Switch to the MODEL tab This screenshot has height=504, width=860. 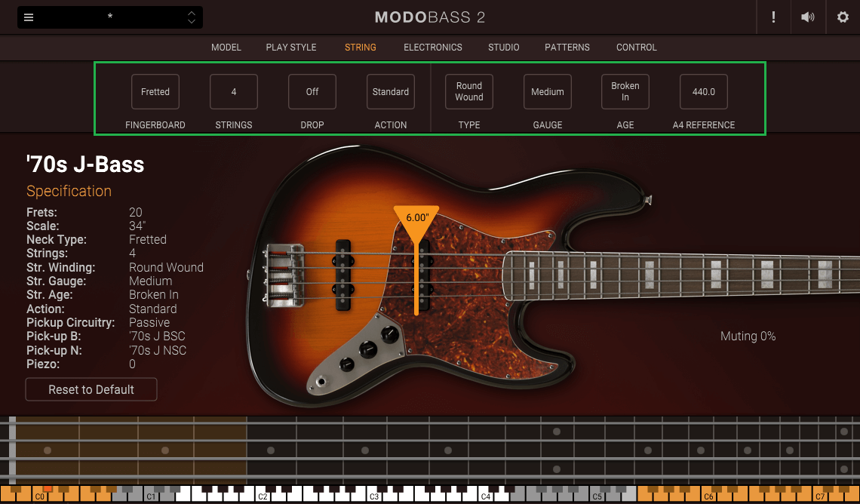click(x=226, y=48)
